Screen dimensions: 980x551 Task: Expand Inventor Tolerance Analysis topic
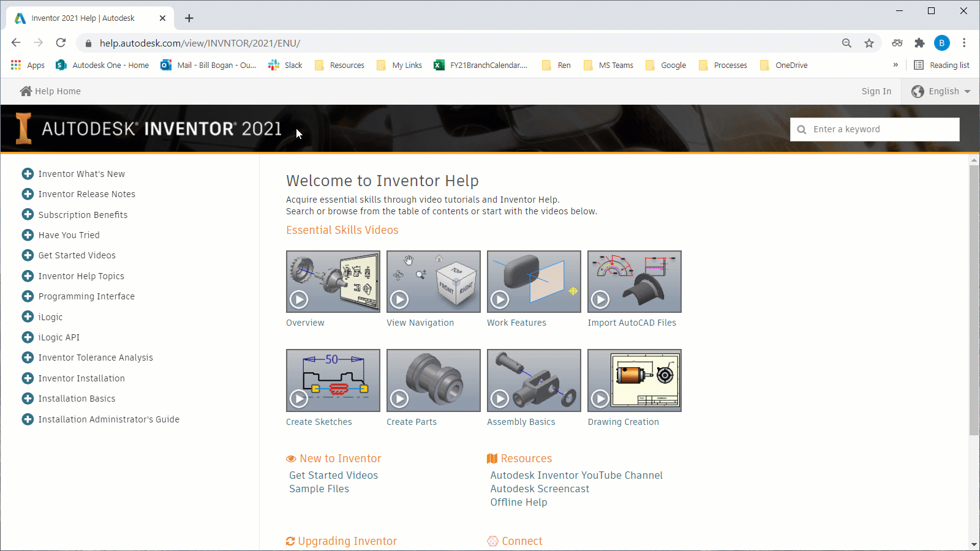[28, 358]
